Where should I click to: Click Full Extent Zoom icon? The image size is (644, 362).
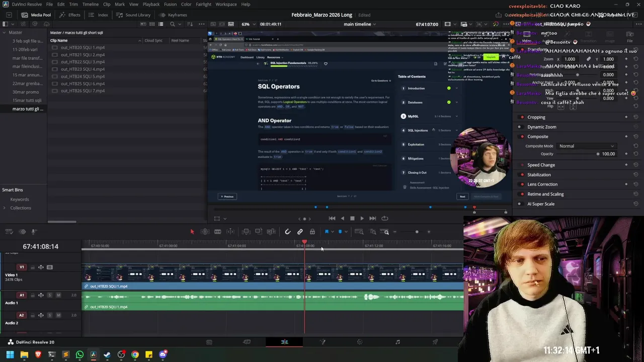[x=359, y=232]
